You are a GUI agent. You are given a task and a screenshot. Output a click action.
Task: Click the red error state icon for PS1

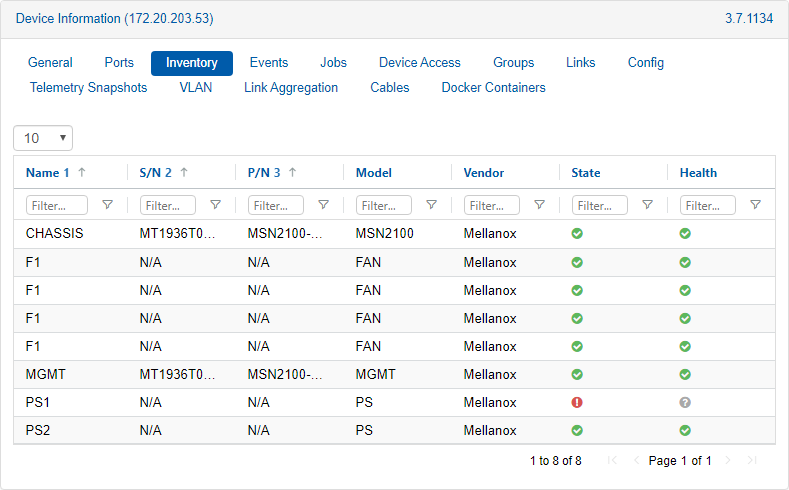pos(577,403)
